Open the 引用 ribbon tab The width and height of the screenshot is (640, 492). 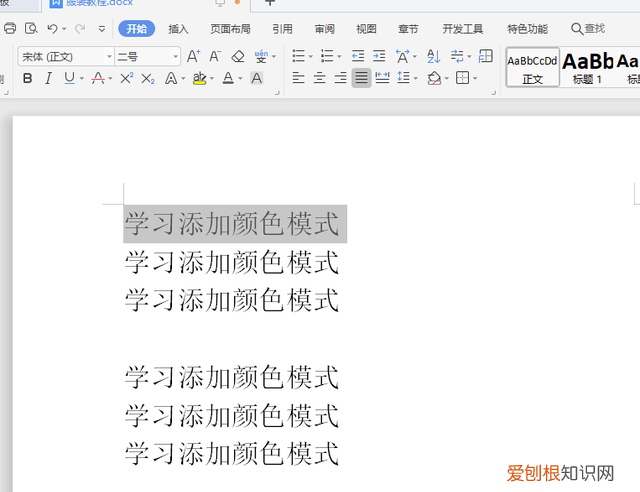click(x=282, y=29)
